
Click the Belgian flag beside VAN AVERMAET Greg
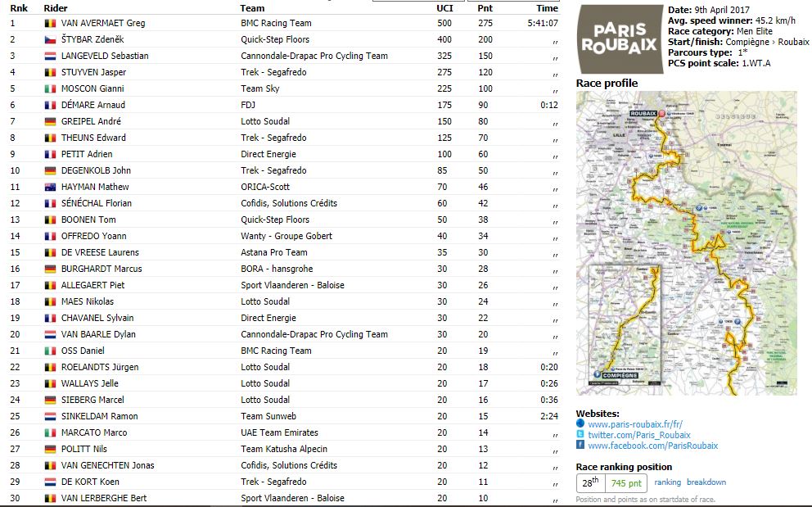click(50, 23)
